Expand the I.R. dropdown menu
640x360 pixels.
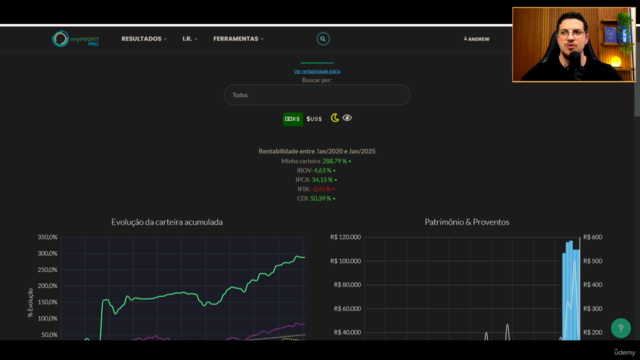pos(190,39)
